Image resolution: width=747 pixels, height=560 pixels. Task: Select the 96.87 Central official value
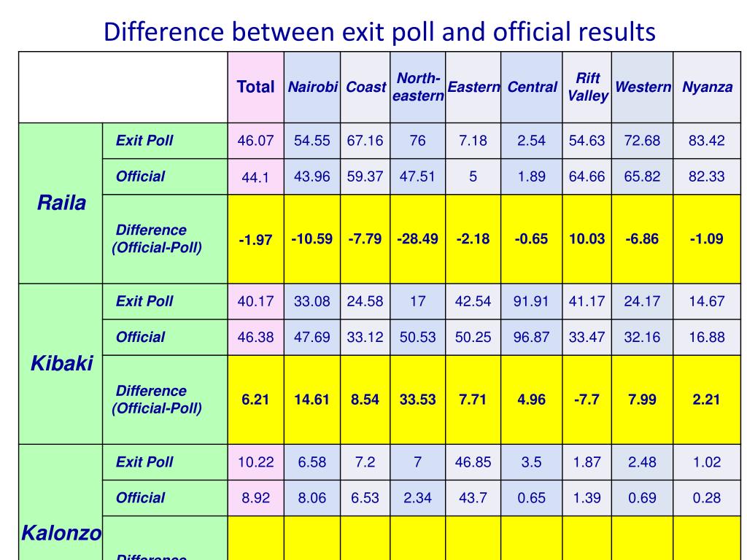[532, 337]
